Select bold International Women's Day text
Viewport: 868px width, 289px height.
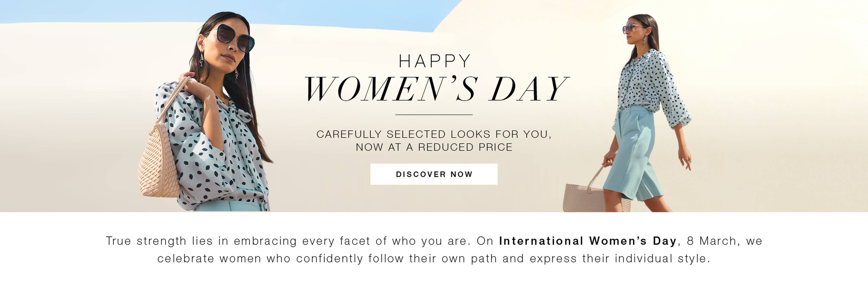pos(588,241)
